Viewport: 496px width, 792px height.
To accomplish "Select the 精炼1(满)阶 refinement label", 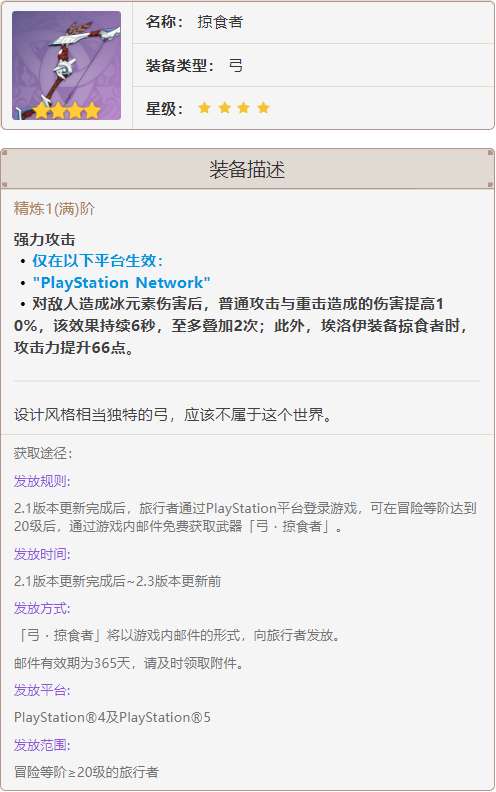I will point(54,209).
